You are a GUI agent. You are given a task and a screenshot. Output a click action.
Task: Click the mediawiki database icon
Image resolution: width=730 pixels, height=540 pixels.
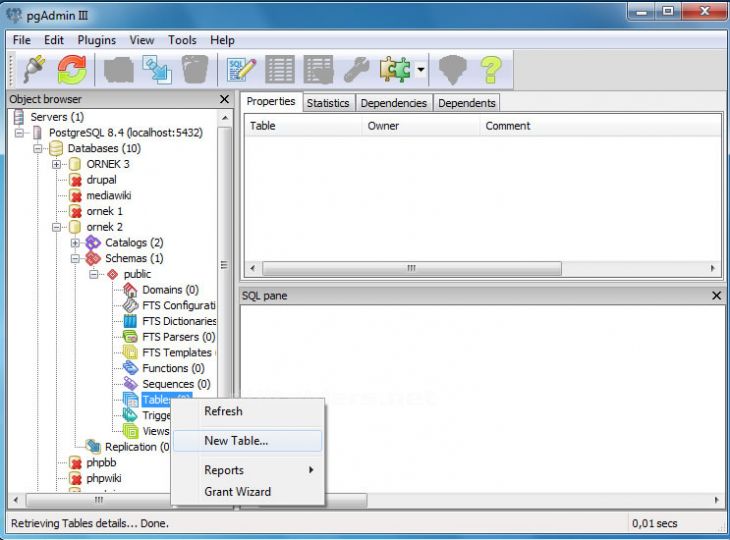(x=75, y=196)
